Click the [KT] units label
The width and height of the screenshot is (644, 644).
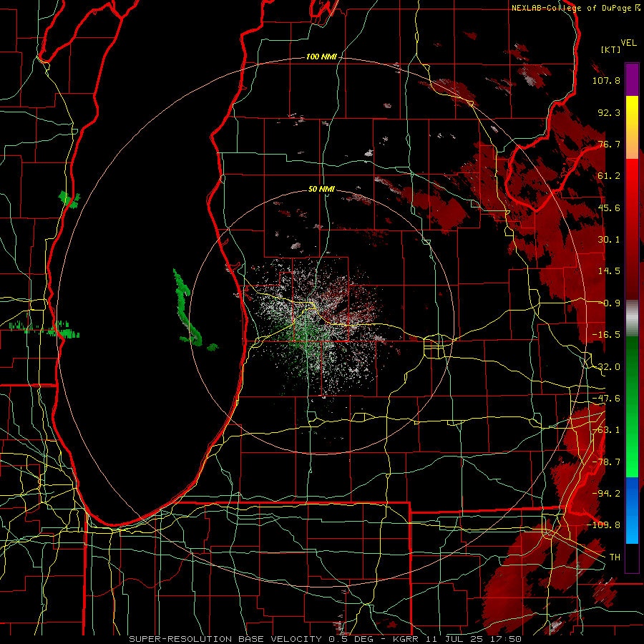(610, 49)
